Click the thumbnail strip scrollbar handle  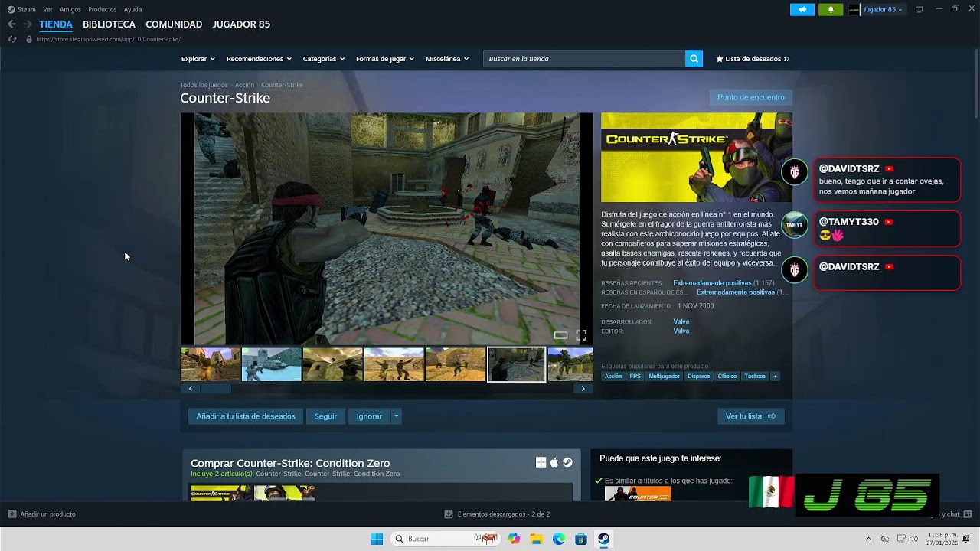tap(216, 389)
